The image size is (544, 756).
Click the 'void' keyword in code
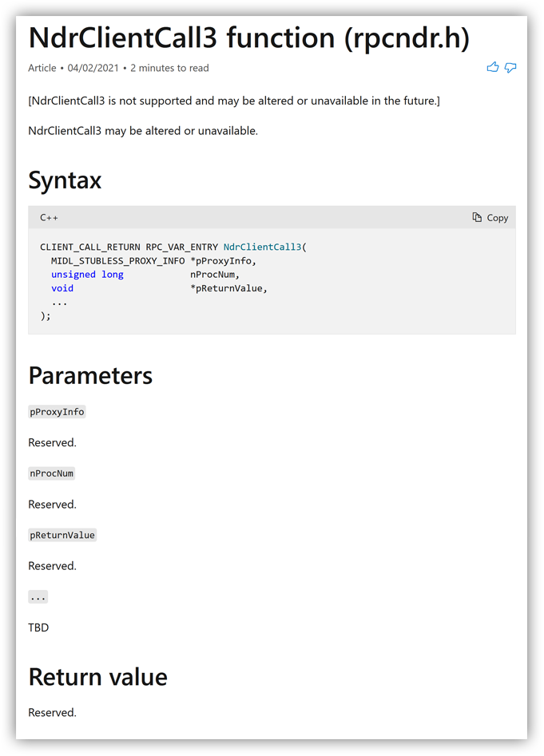(x=62, y=288)
